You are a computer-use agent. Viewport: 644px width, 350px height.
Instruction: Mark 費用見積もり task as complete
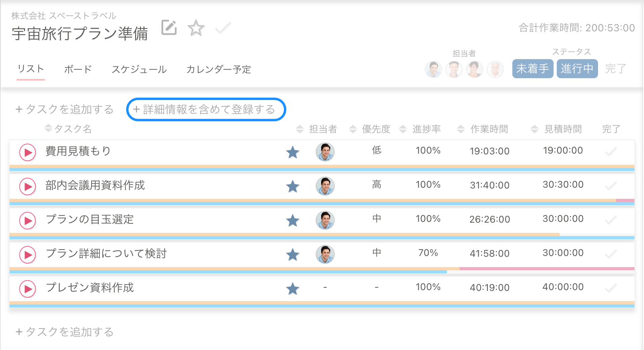(611, 151)
